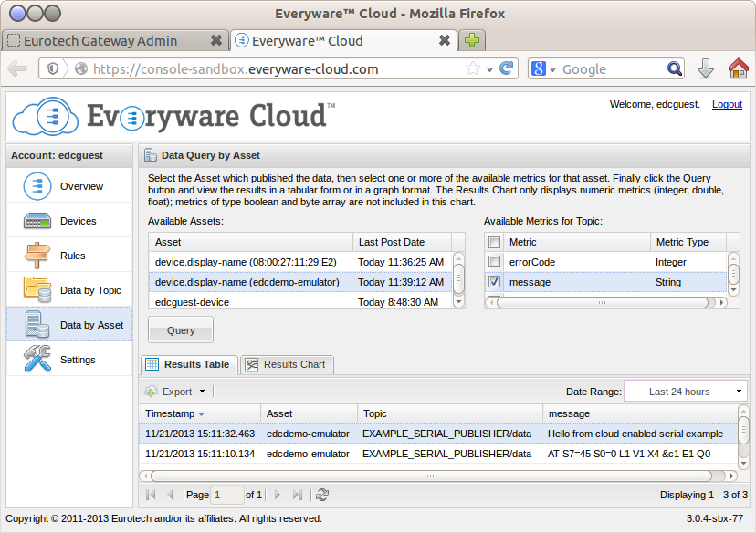Select the edcguest-device asset row
This screenshot has height=533, width=756.
click(x=300, y=302)
